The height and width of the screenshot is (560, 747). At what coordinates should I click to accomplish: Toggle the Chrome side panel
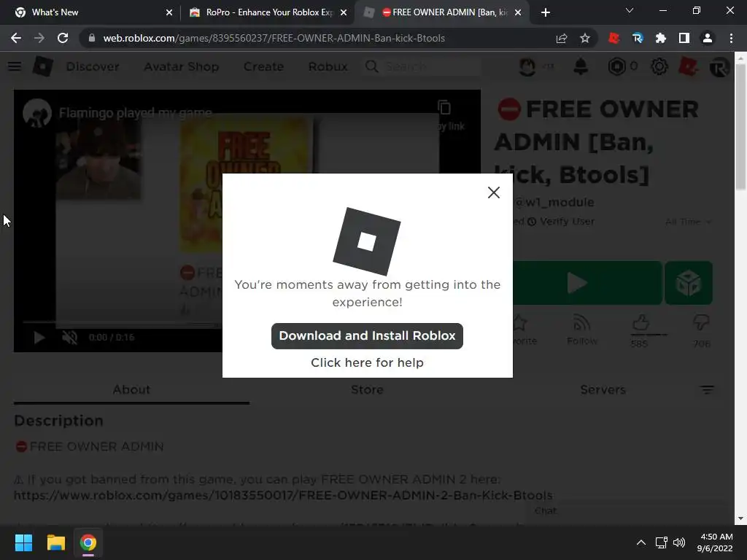point(684,38)
